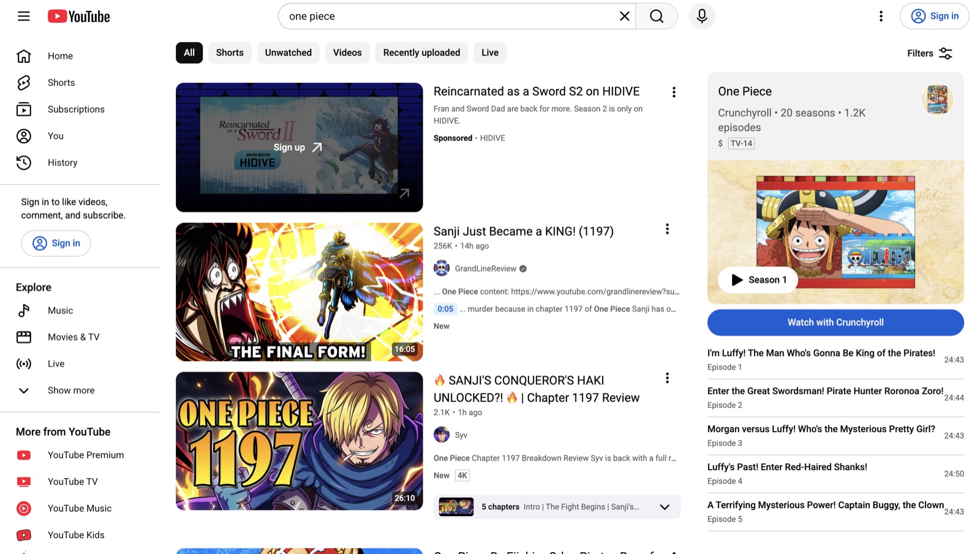Click Sign in button in top header
The image size is (980, 554).
coord(934,16)
